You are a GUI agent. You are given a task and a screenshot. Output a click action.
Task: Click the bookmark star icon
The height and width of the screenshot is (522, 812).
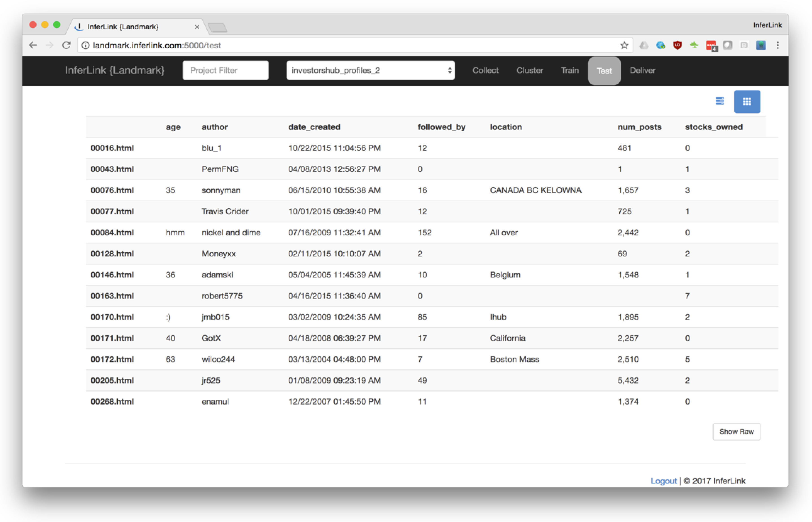[624, 45]
